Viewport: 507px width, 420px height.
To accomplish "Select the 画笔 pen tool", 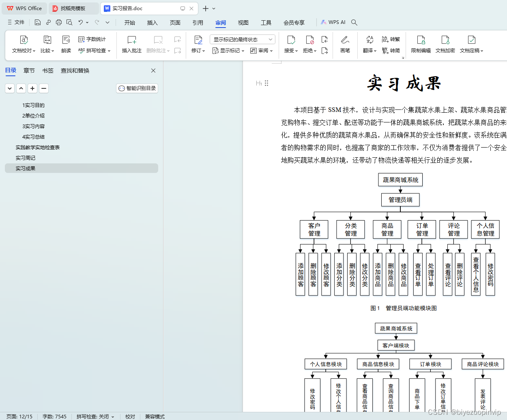I will click(x=345, y=45).
